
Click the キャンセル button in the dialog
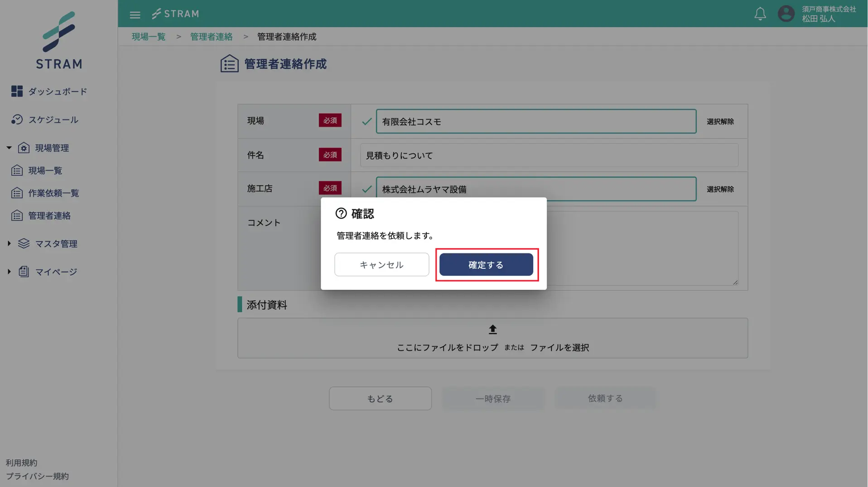pyautogui.click(x=381, y=264)
